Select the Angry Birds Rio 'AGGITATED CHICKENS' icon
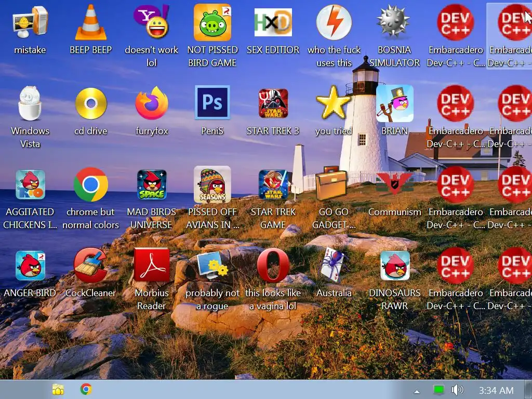 click(x=30, y=184)
